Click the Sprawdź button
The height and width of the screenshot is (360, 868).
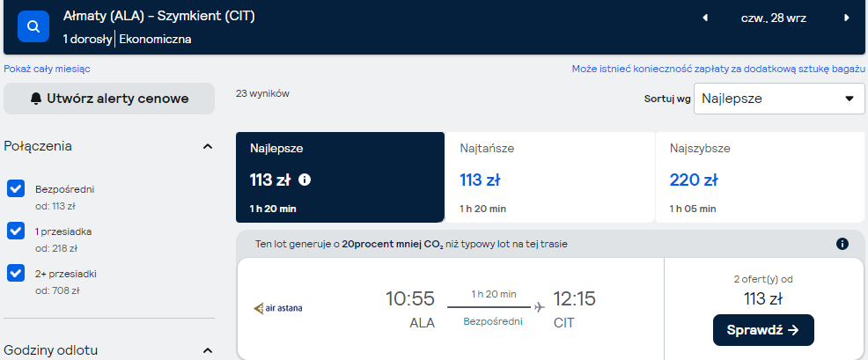click(763, 330)
